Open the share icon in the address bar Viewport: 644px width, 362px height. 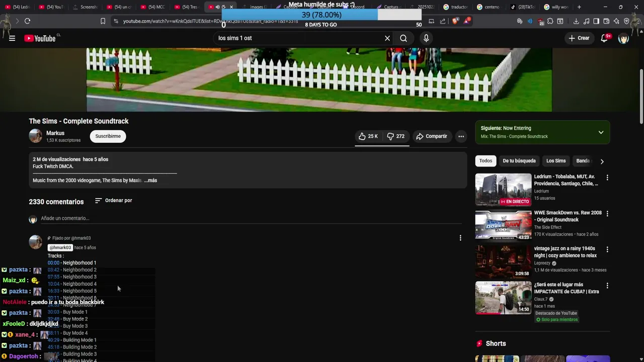click(443, 21)
